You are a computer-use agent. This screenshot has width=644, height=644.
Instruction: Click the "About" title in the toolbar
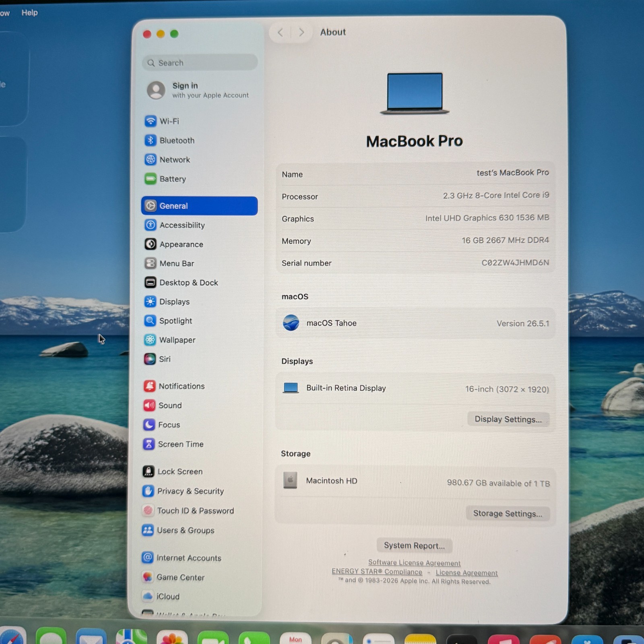333,32
